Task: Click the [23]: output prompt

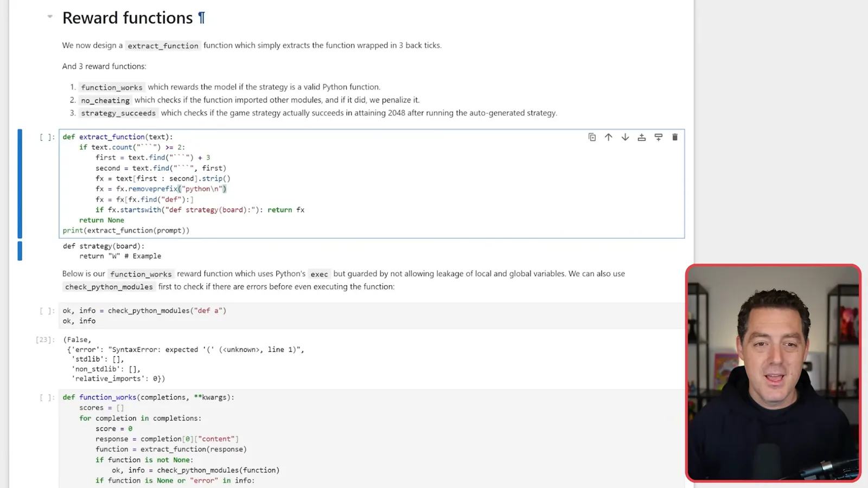Action: coord(45,340)
